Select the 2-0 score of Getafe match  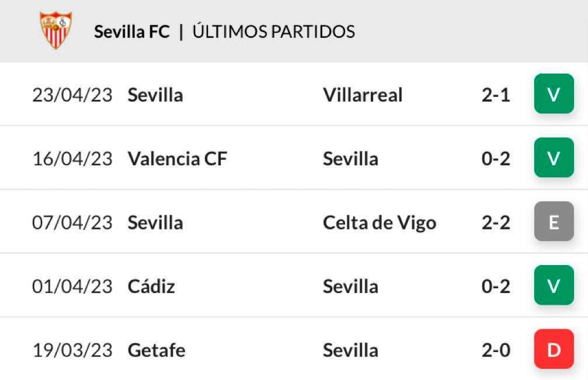pyautogui.click(x=496, y=350)
